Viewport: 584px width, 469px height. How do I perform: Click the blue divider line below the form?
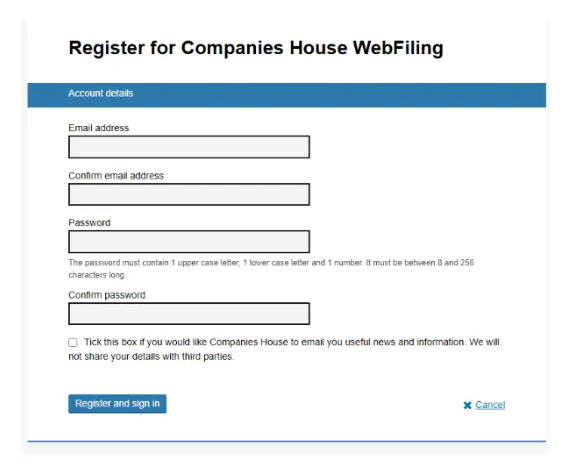[286, 441]
